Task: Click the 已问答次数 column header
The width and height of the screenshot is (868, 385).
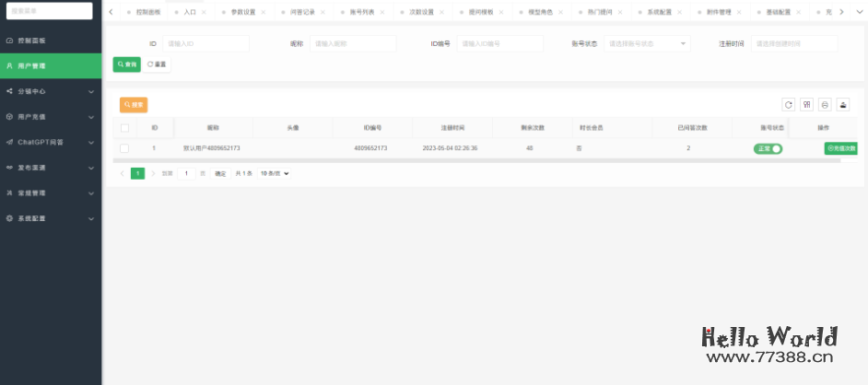Action: pos(693,128)
